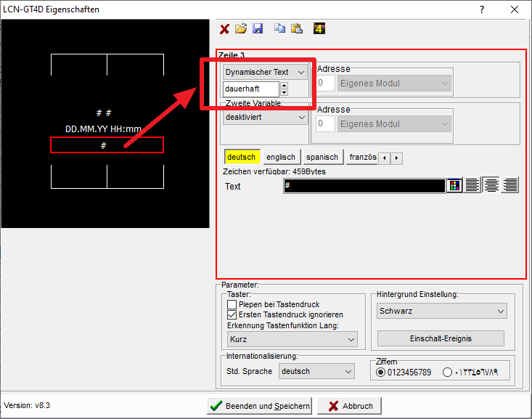
Task: Open second Eigenes Modul address dropdown
Action: pos(394,124)
